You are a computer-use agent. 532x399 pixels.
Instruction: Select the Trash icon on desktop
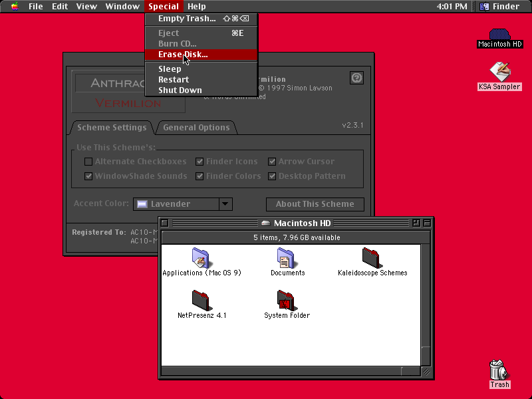point(499,370)
